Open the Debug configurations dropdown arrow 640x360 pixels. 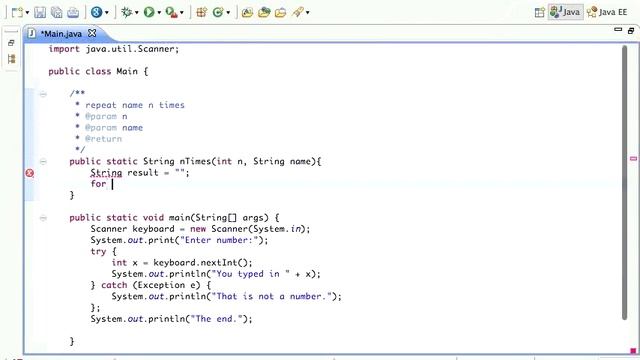(x=137, y=13)
